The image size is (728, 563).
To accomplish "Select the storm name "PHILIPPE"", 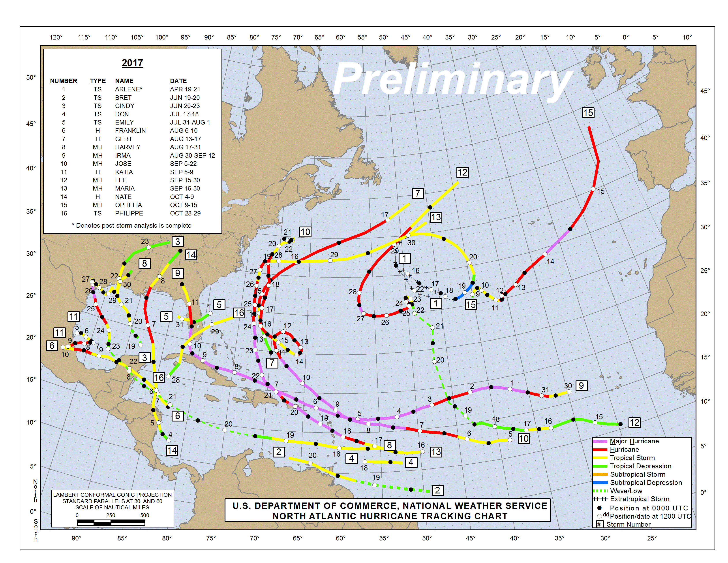I will pos(129,213).
